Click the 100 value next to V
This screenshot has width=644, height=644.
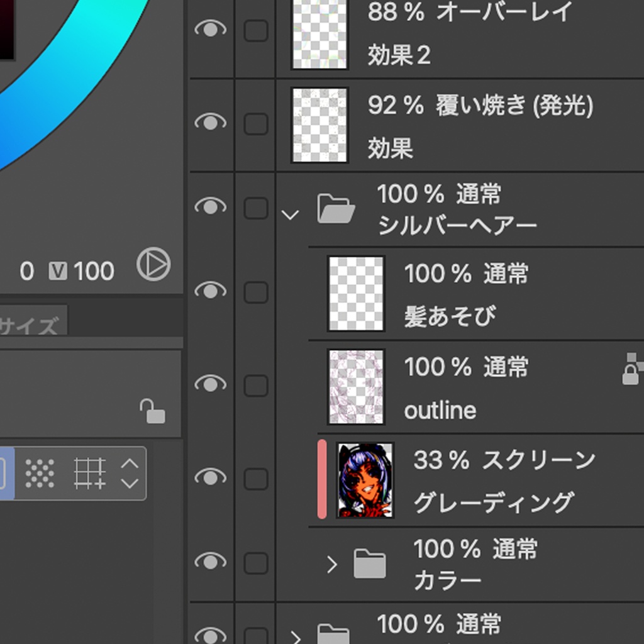pos(94,272)
